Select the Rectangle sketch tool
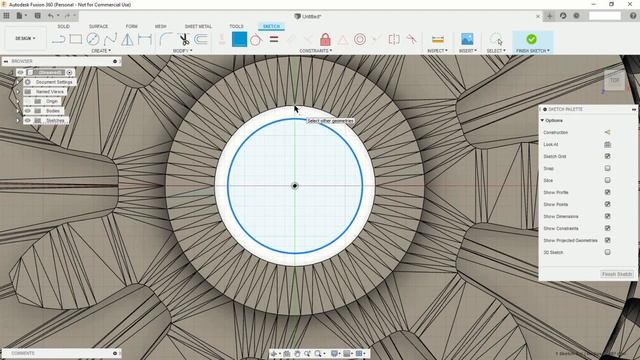This screenshot has height=360, width=640. 76,39
